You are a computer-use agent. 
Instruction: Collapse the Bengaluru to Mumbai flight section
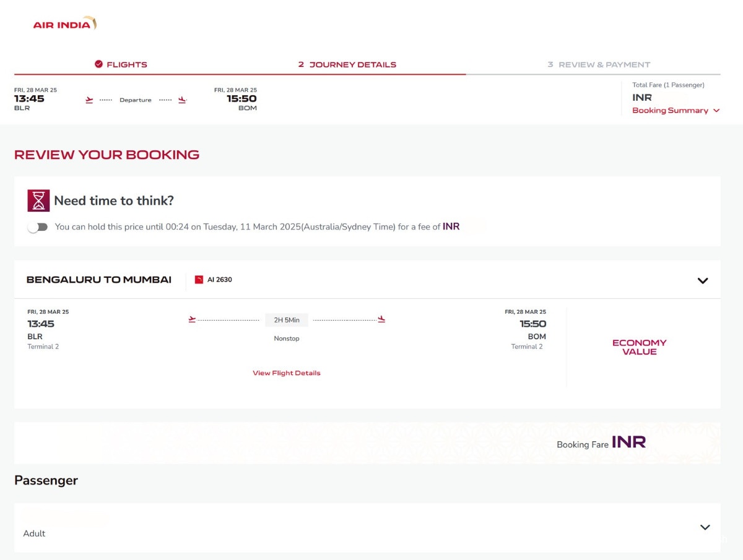(x=703, y=280)
